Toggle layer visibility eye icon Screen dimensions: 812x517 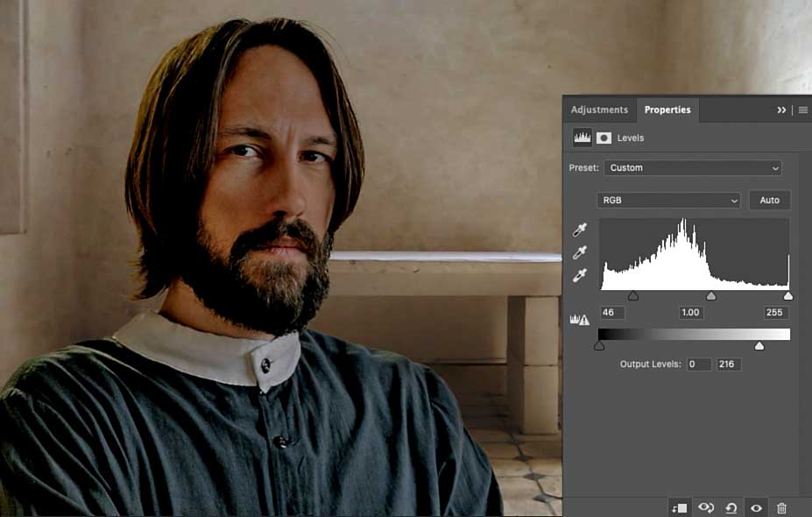click(756, 508)
